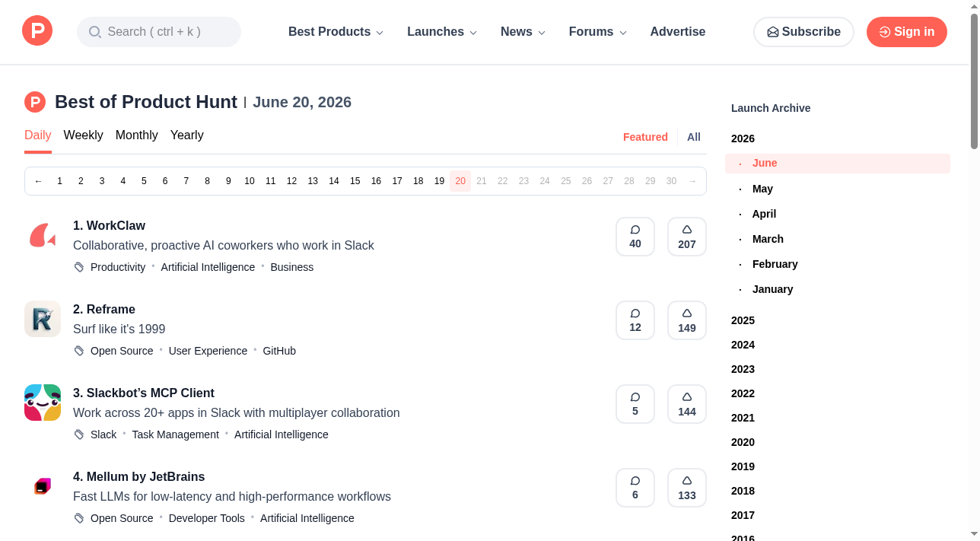Click the search magnifier icon
This screenshot has width=980, height=541.
coord(95,32)
